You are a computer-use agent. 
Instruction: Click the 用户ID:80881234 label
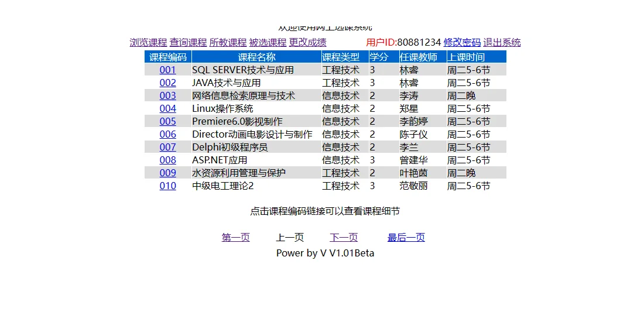click(x=403, y=42)
